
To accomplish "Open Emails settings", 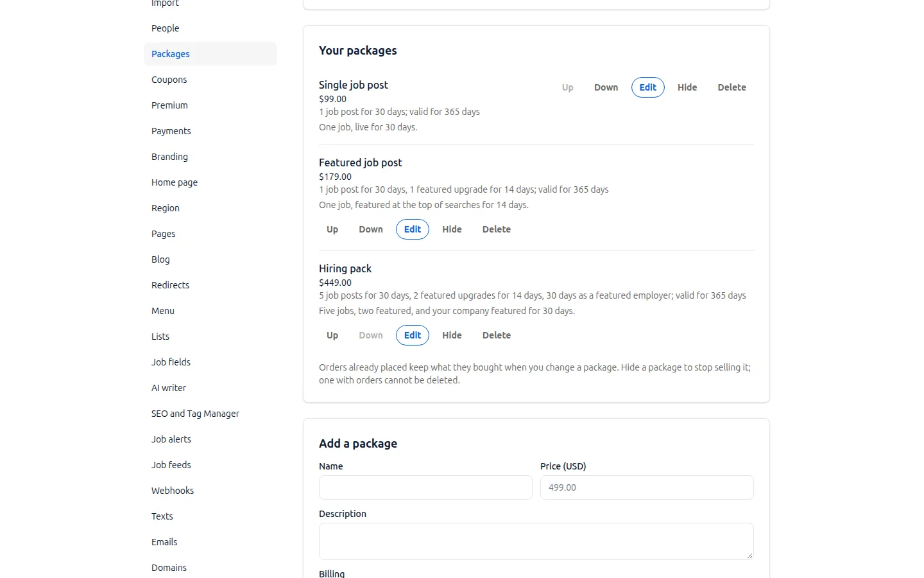I will click(210, 542).
